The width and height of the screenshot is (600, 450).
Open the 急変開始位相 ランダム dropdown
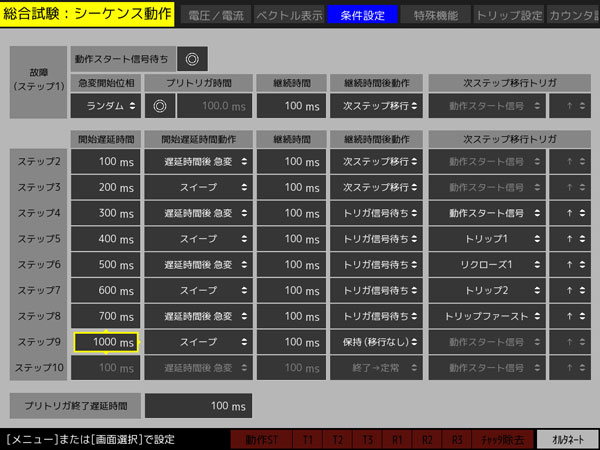pos(105,105)
